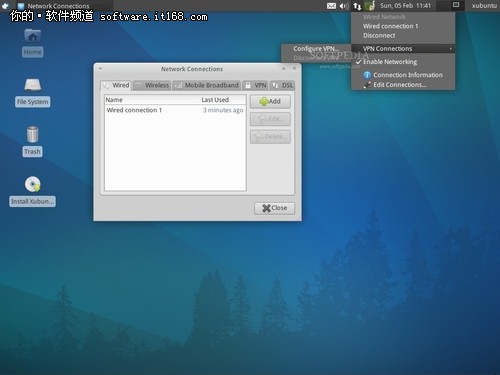Image resolution: width=500 pixels, height=375 pixels.
Task: Click Disconnect in the network menu
Action: point(403,35)
